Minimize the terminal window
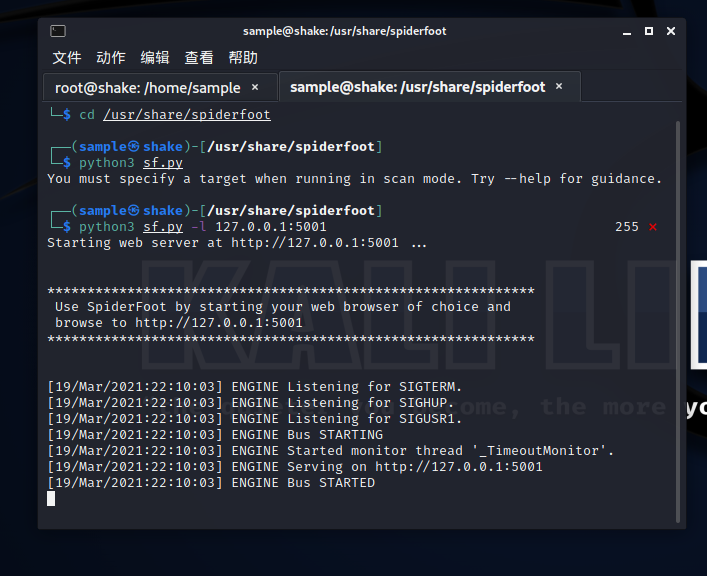 coord(627,32)
